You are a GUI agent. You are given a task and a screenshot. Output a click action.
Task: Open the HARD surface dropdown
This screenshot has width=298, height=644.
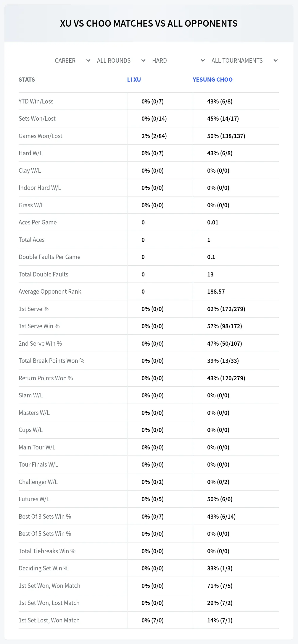[178, 61]
